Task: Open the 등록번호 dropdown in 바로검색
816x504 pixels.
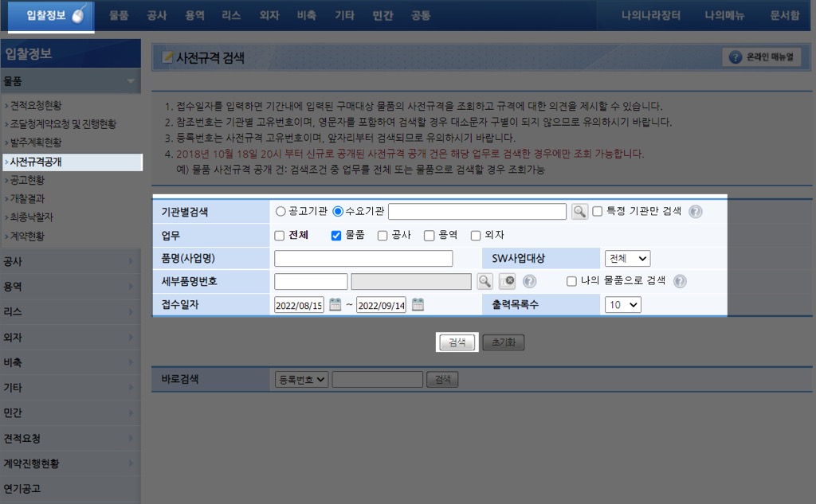Action: (301, 379)
